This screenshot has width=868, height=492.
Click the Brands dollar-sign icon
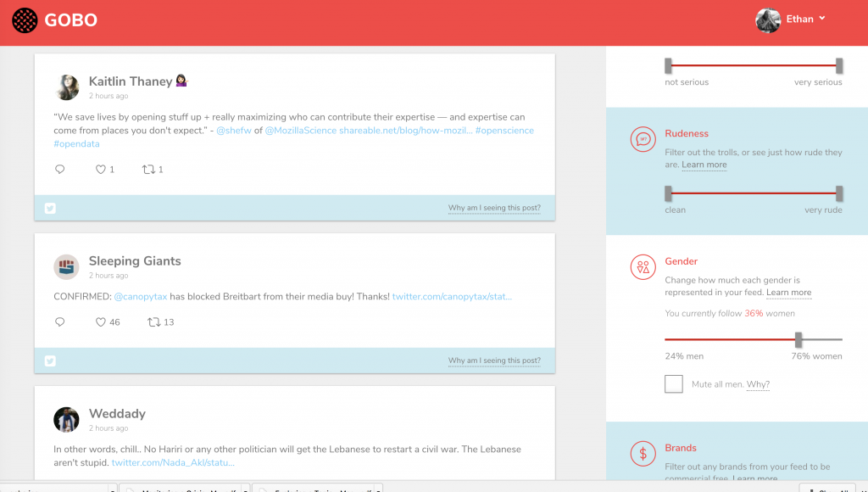tap(643, 454)
